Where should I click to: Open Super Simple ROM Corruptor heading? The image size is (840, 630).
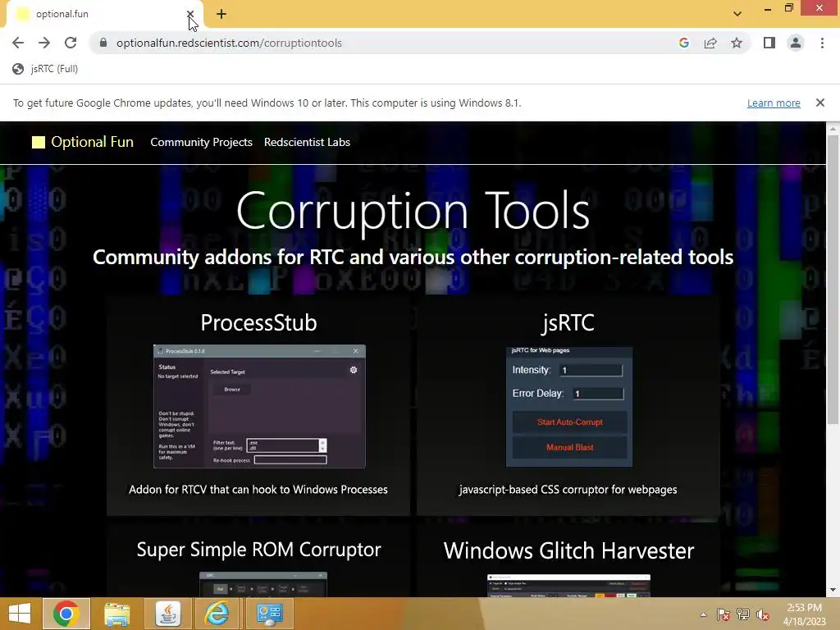(x=258, y=550)
